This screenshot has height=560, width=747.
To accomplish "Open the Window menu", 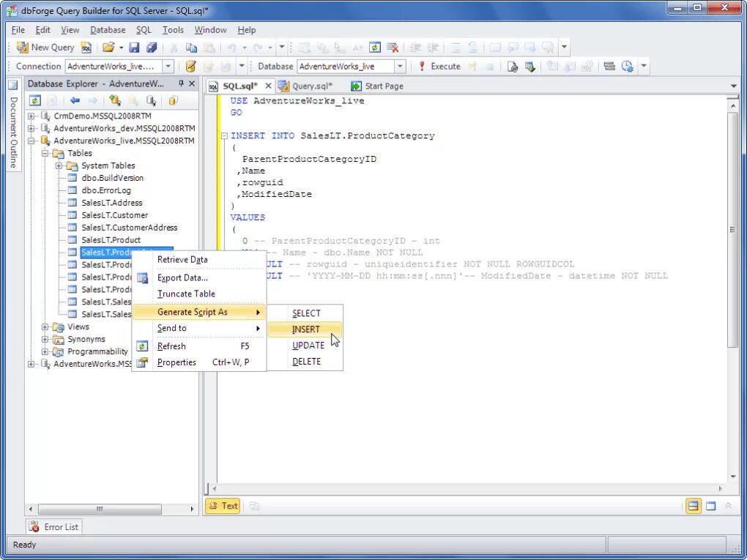I will click(210, 29).
